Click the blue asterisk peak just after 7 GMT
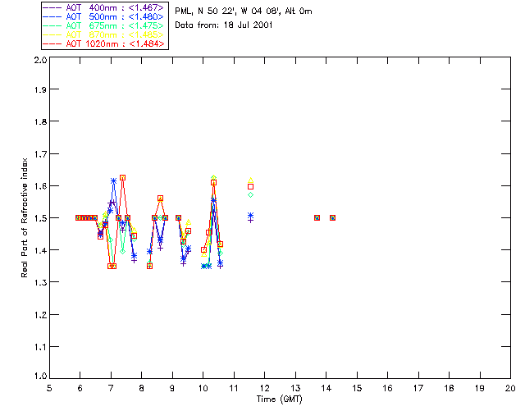525x420 pixels. pos(113,180)
